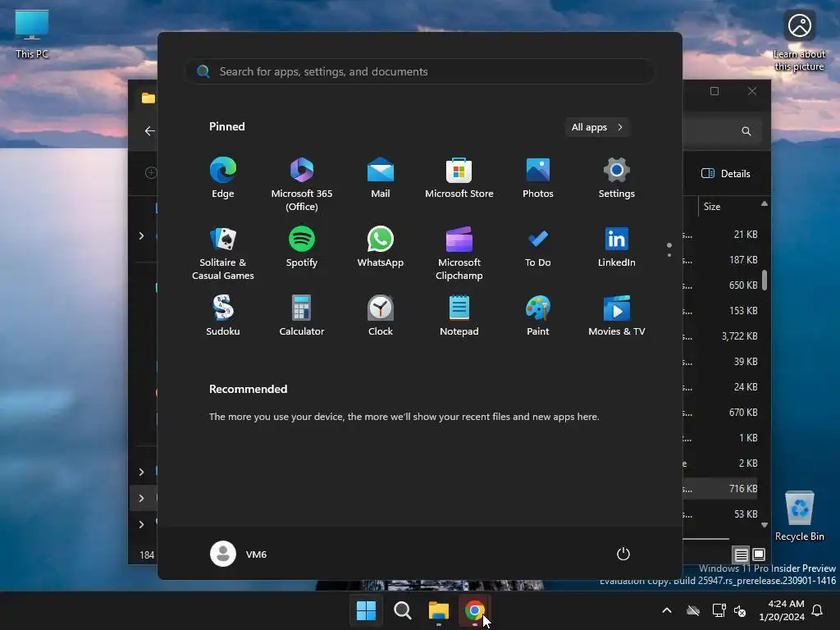Open Settings from pinned apps
Image resolution: width=840 pixels, height=630 pixels.
[x=617, y=178]
